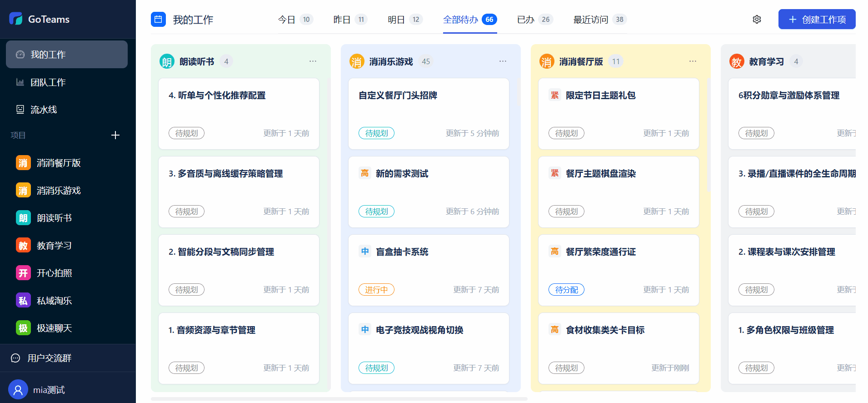The width and height of the screenshot is (868, 403).
Task: Switch to the 已办 tab
Action: coord(535,20)
